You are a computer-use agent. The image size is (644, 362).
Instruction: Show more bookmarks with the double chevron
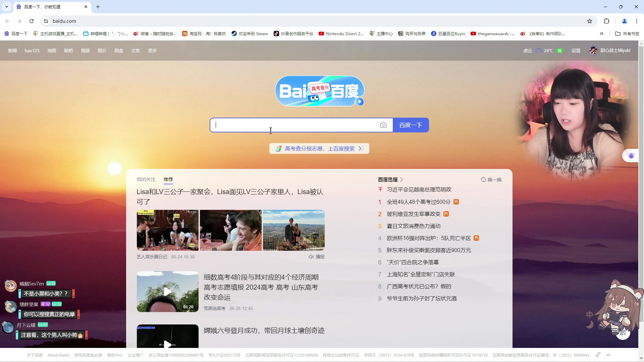click(602, 34)
